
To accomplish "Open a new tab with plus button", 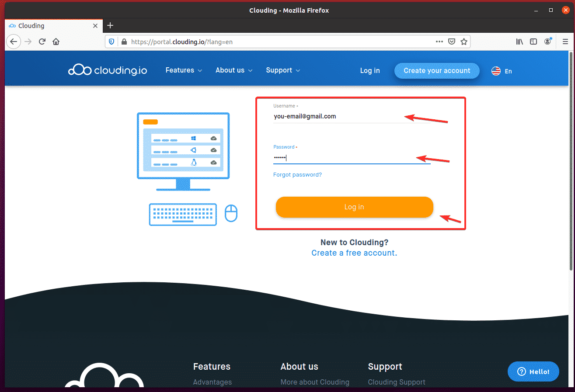I will point(110,25).
